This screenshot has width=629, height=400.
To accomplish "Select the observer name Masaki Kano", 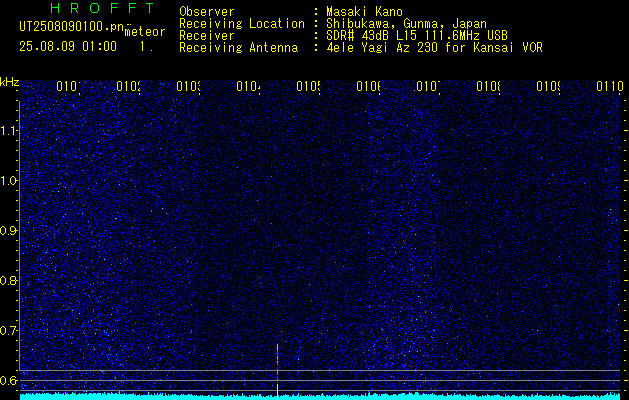I will 364,12.
